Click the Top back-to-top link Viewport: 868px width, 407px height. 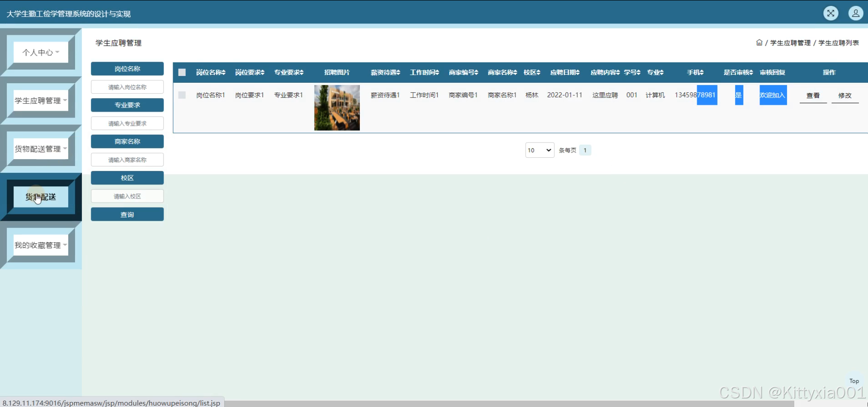(x=854, y=381)
